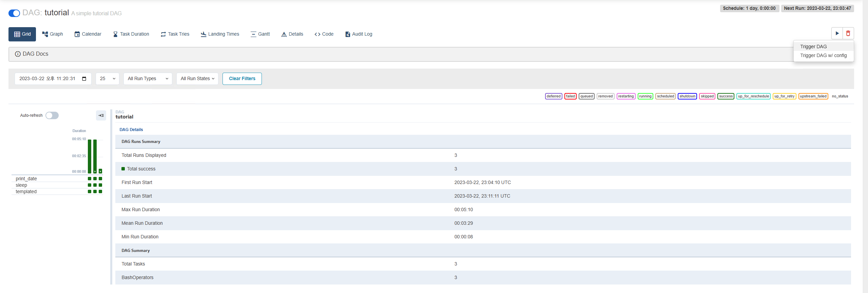Click the removed status legend badge

pyautogui.click(x=605, y=96)
